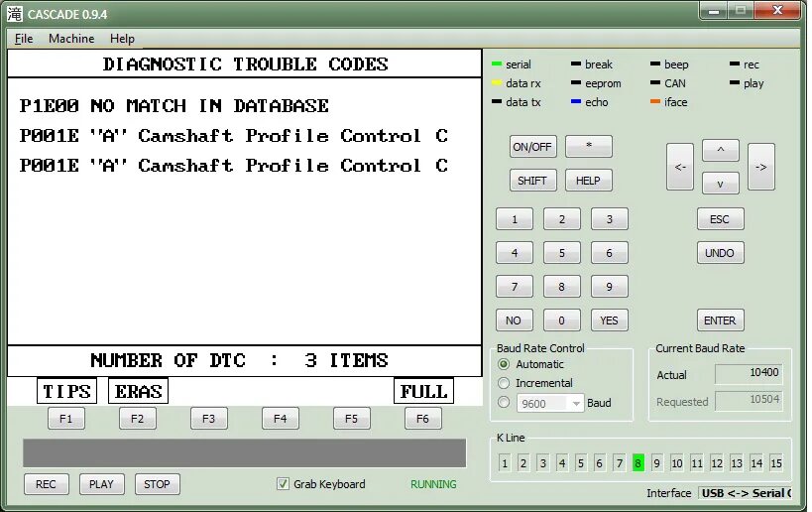Click the F1 function key button
Viewport: 812px width, 512px height.
pyautogui.click(x=66, y=419)
